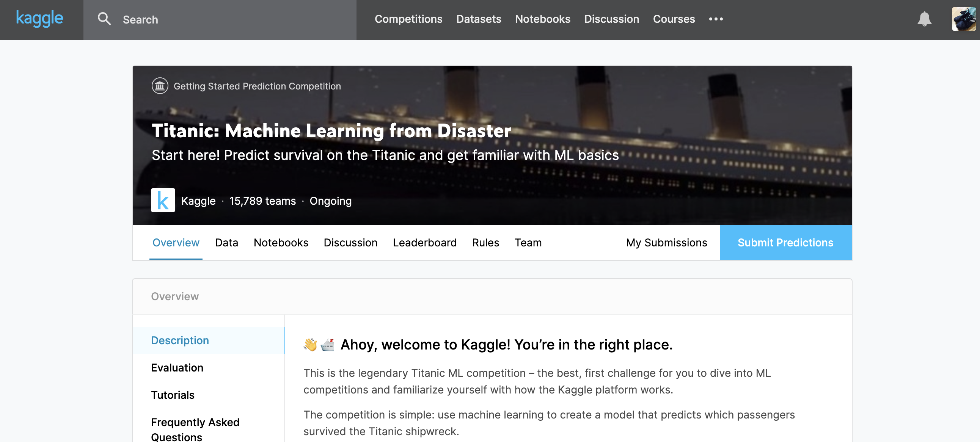Click the Submit Predictions button

[785, 242]
